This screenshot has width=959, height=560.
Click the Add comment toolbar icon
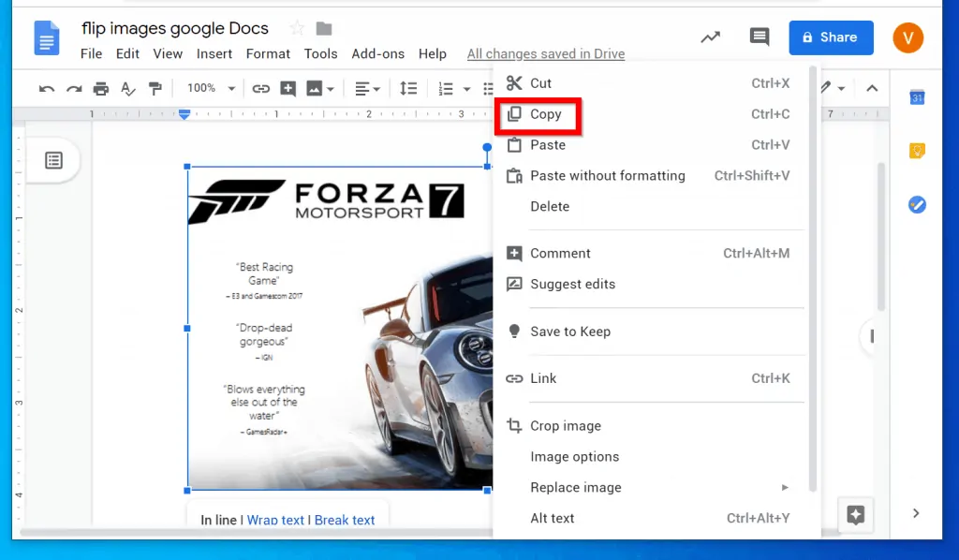point(288,89)
